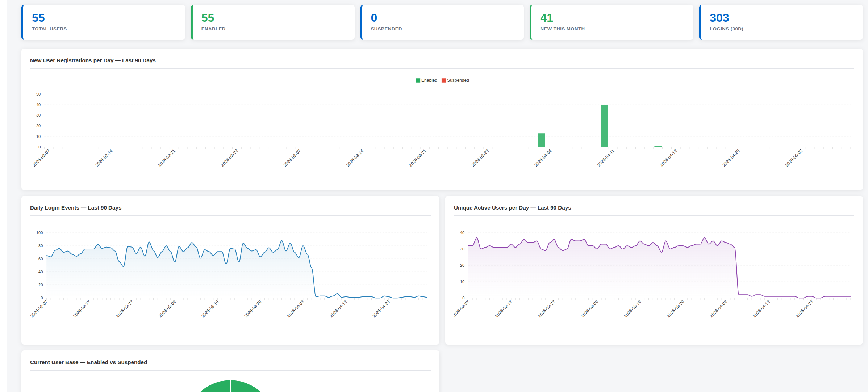The height and width of the screenshot is (392, 868).
Task: Select the Logins (30D) stat card
Action: point(781,22)
